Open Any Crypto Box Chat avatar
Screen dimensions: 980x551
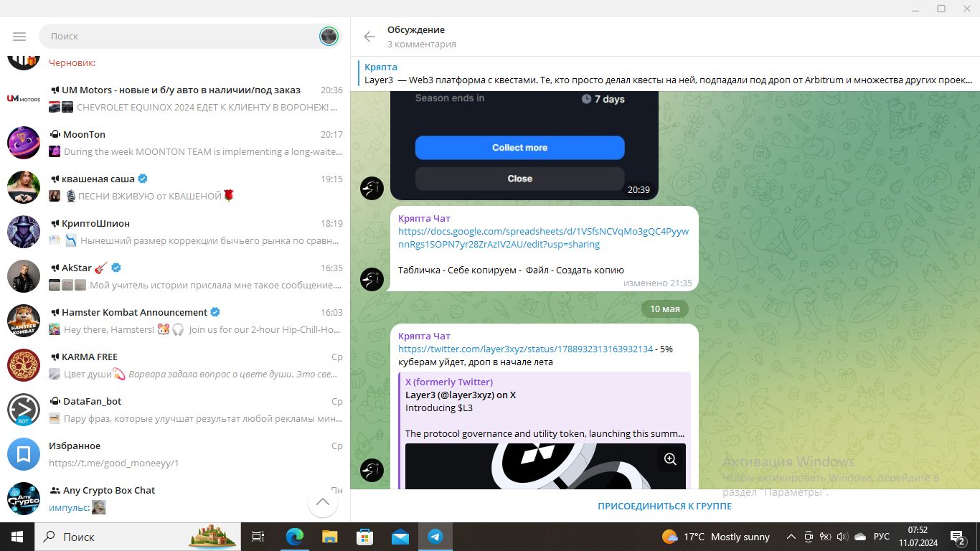click(x=24, y=499)
